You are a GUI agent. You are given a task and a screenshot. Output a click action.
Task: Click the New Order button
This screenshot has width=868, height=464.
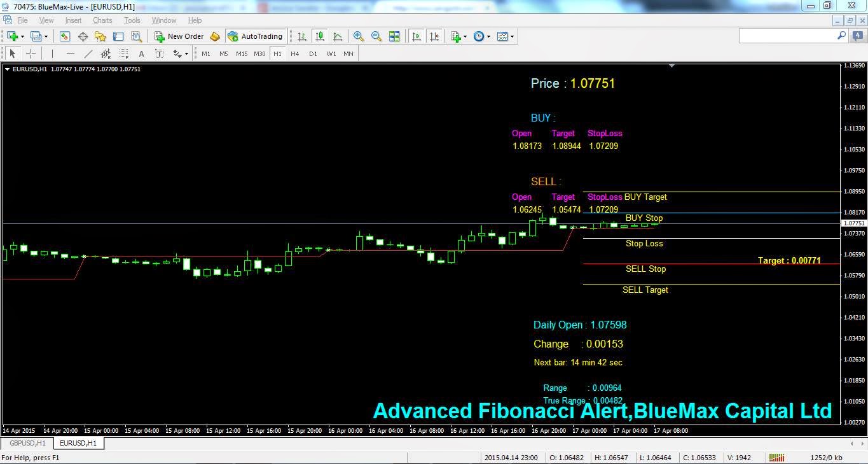(x=179, y=36)
